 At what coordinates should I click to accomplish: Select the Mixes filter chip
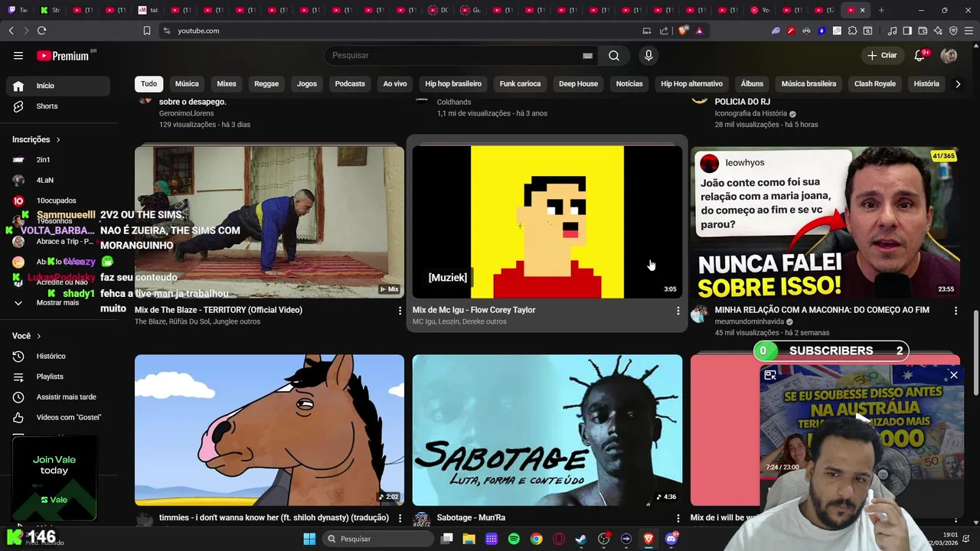point(227,84)
